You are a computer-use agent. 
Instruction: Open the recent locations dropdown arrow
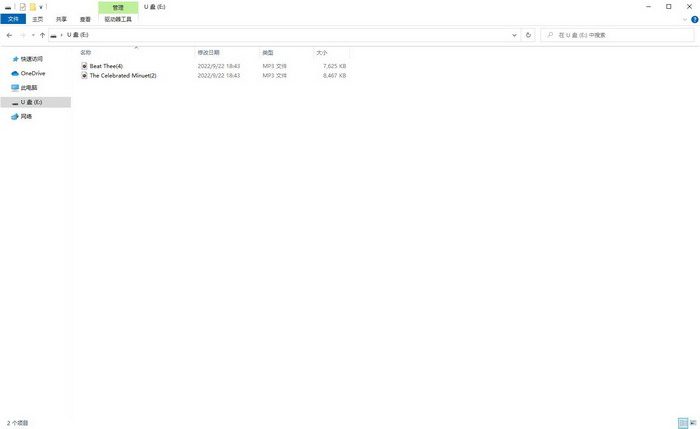click(x=32, y=35)
